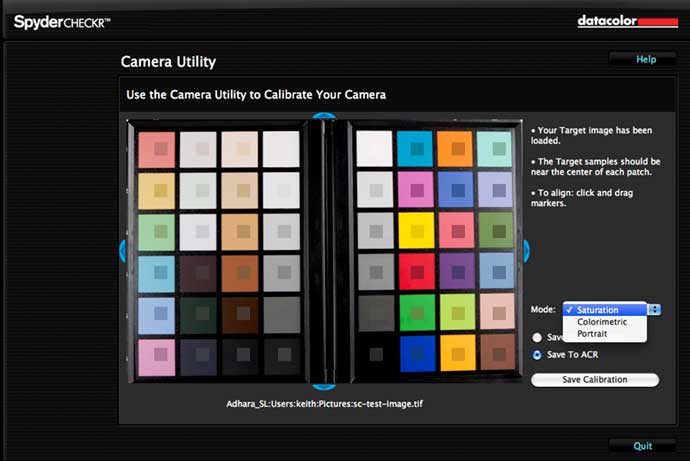This screenshot has height=461, width=690.
Task: Select the Save To ACR radio button
Action: coord(537,355)
